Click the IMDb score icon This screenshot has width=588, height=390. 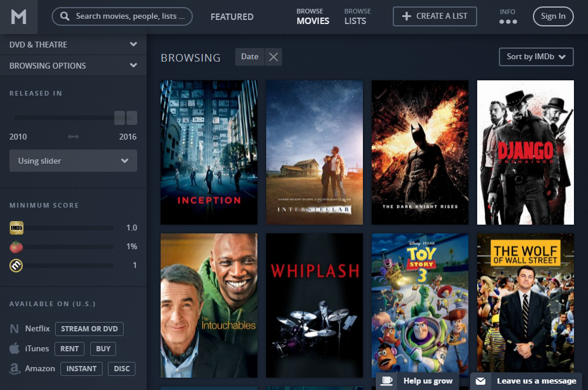(16, 228)
